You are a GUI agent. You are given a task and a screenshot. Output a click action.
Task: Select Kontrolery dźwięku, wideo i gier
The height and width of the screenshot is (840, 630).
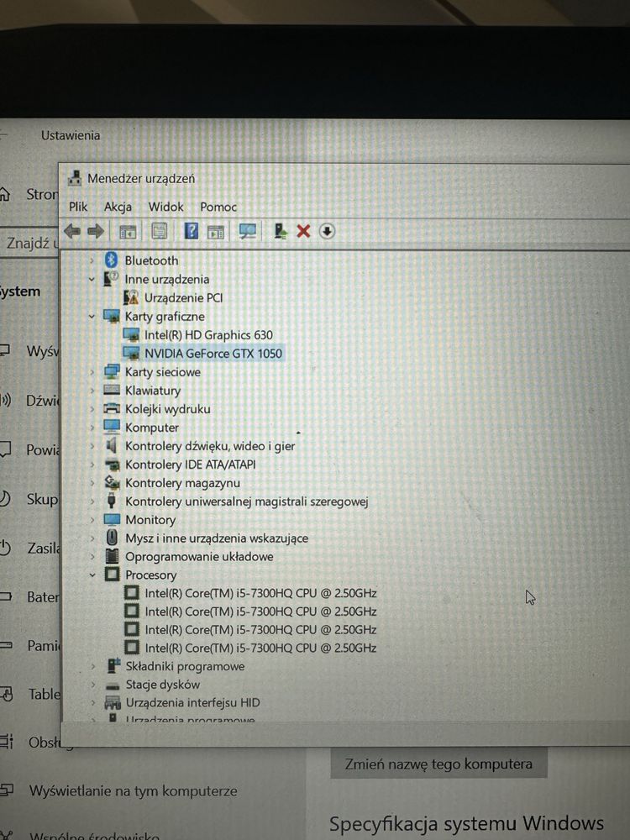(210, 446)
